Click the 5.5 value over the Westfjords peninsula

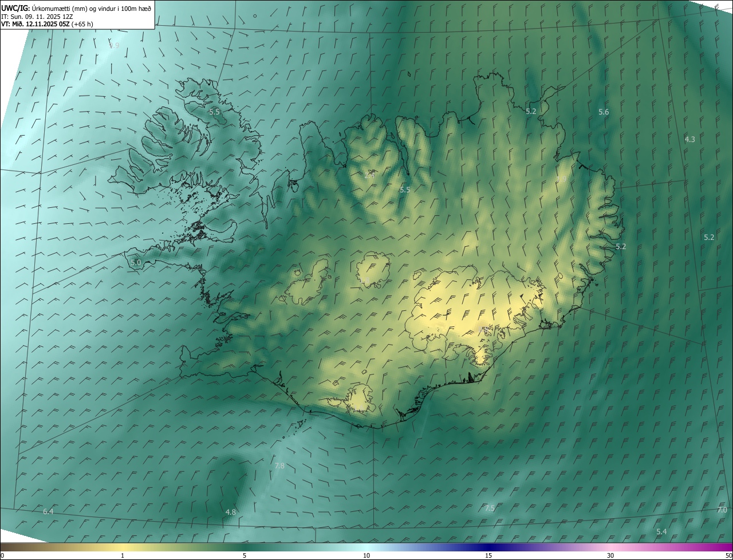pos(214,112)
